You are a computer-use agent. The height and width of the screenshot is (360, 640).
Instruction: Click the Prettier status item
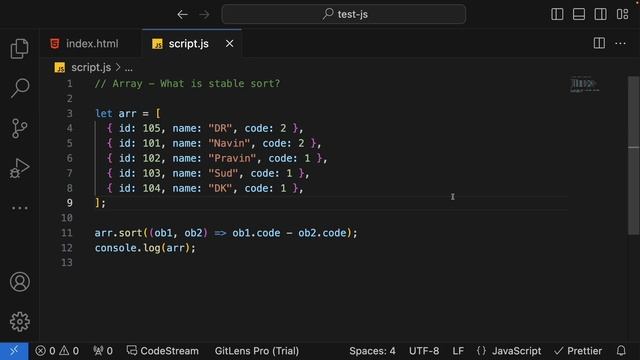pyautogui.click(x=578, y=351)
